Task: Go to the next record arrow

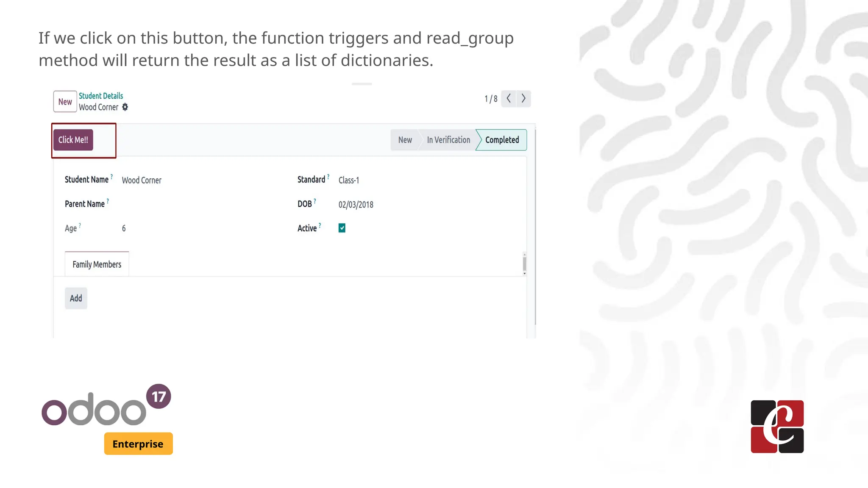Action: point(523,99)
